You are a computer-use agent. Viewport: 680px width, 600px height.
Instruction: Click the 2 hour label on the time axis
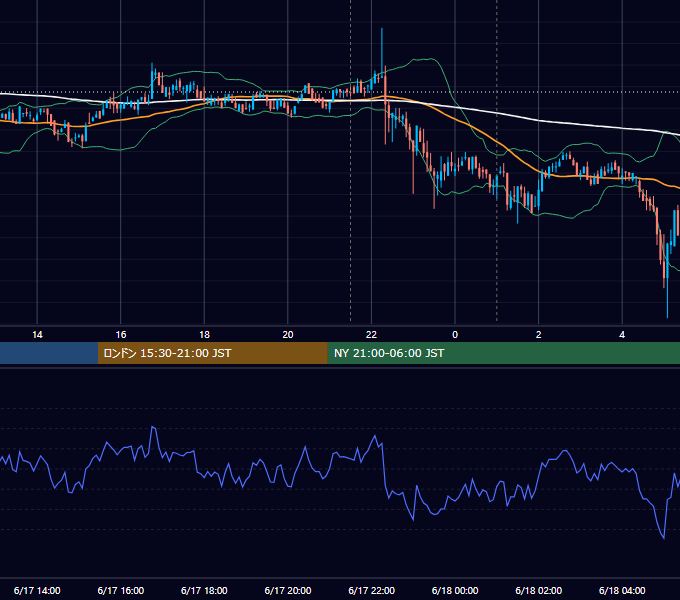pyautogui.click(x=539, y=335)
